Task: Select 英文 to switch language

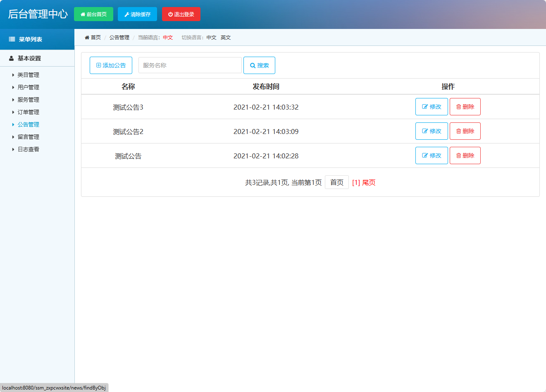Action: [x=226, y=37]
